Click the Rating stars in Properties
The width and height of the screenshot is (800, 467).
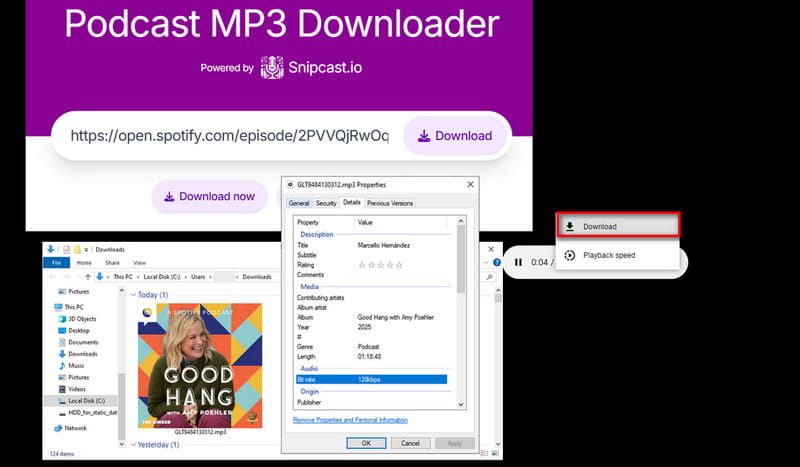pos(381,265)
